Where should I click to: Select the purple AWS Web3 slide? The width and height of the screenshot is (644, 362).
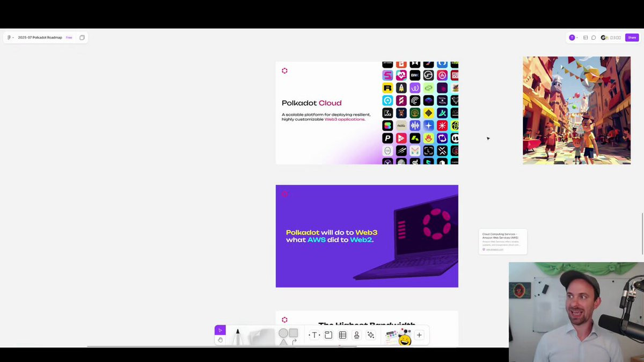(367, 236)
